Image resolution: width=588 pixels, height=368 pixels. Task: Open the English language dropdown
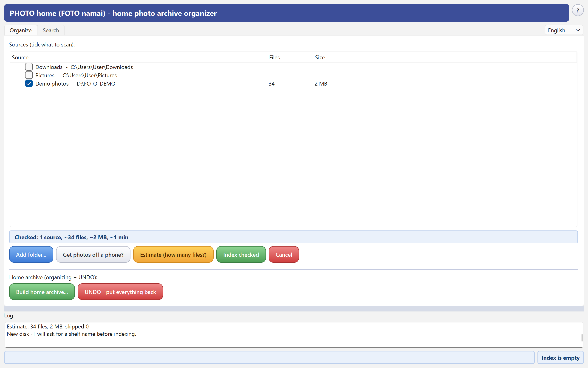coord(564,30)
